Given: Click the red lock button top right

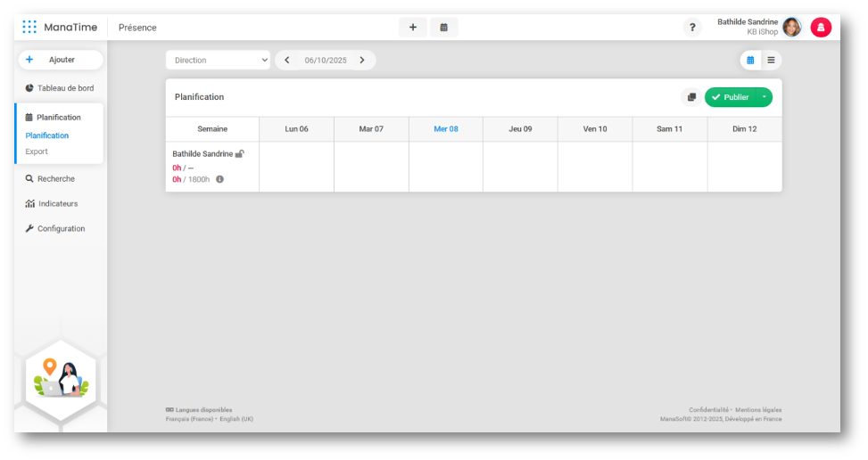Looking at the screenshot, I should click(821, 27).
